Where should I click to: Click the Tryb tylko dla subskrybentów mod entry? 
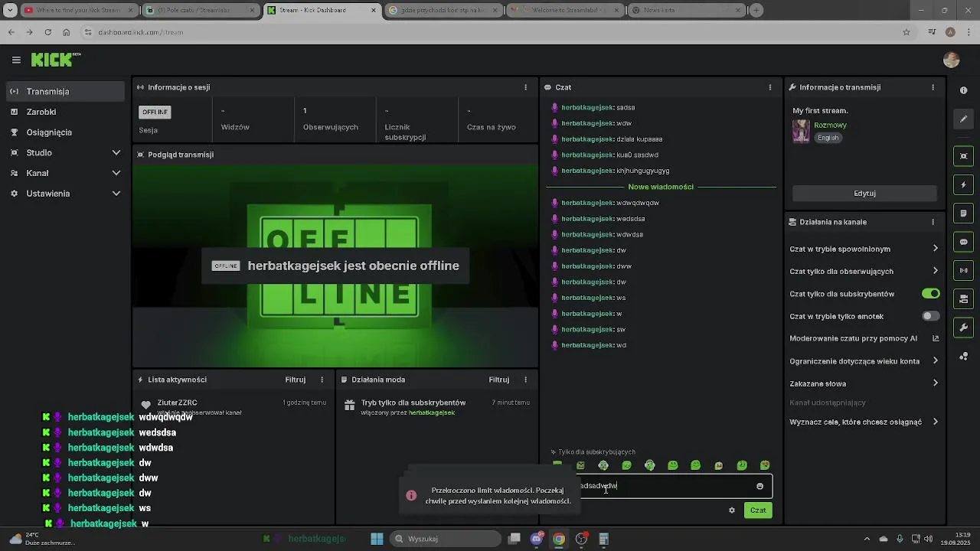[x=436, y=406]
